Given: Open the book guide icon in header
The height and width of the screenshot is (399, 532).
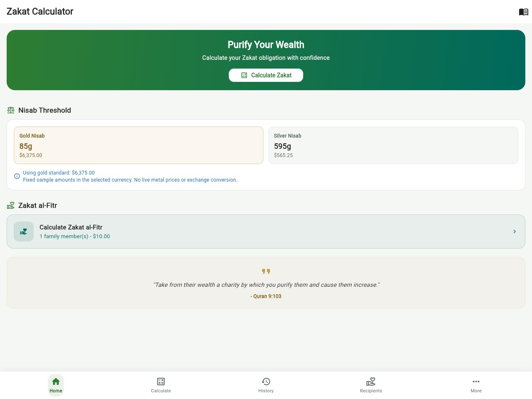Looking at the screenshot, I should [523, 12].
